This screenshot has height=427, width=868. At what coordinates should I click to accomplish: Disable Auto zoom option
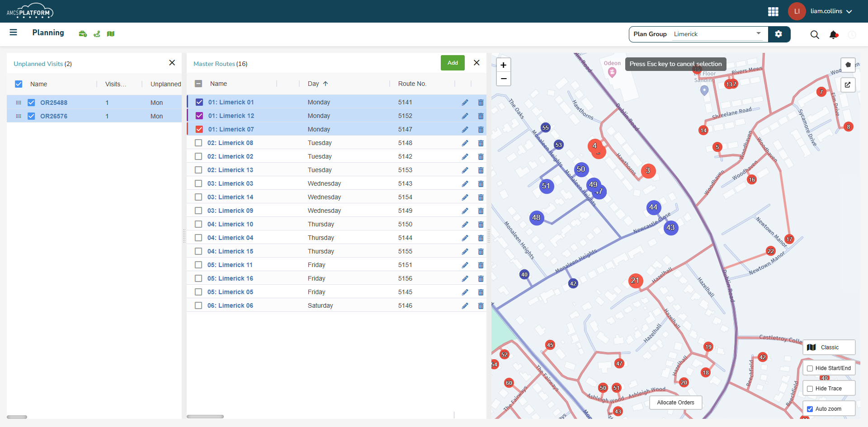click(810, 409)
